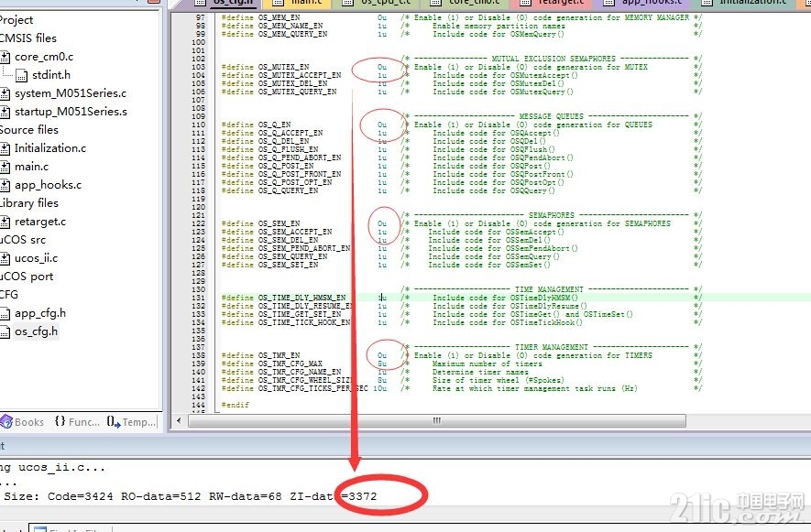Select retarget.c in the project tree
Screen dimensions: 811x532
[x=40, y=222]
